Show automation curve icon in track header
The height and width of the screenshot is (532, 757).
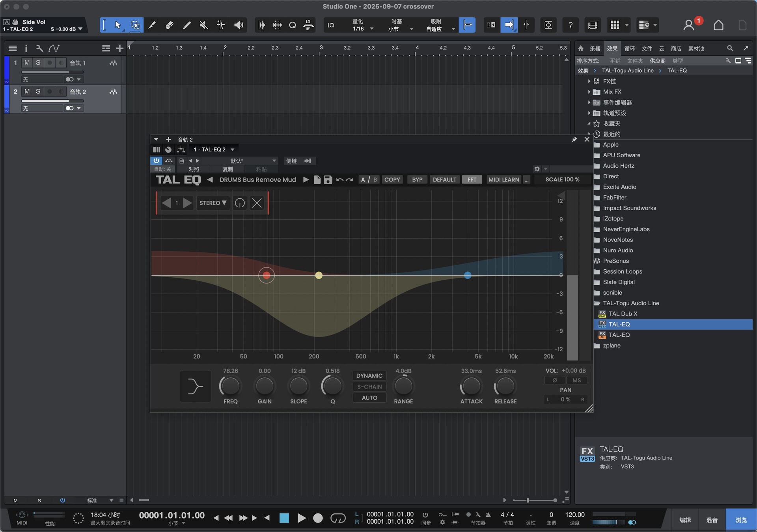pyautogui.click(x=54, y=48)
